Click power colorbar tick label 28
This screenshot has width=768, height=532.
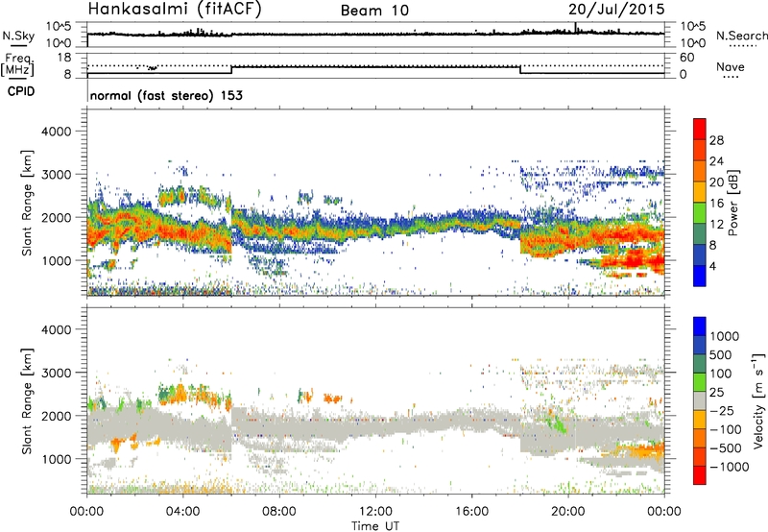[x=716, y=140]
